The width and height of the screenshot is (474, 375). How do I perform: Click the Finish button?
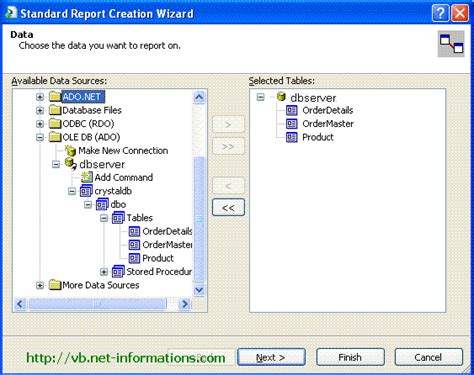(350, 357)
